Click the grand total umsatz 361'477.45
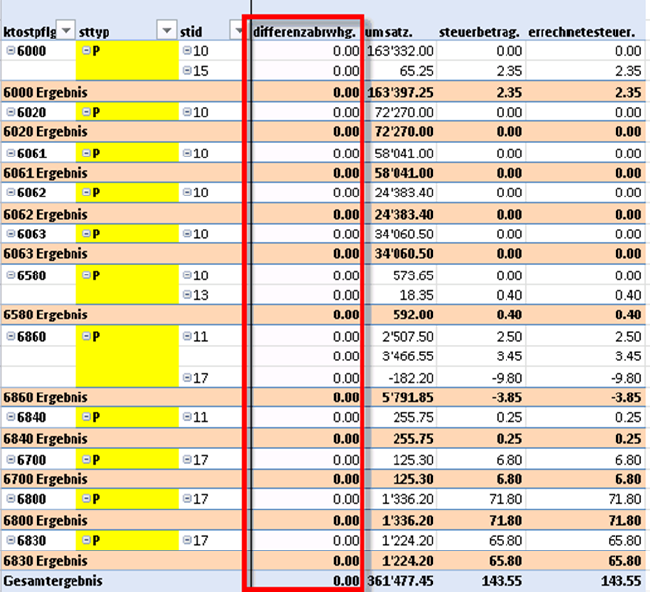The image size is (650, 593). 400,581
